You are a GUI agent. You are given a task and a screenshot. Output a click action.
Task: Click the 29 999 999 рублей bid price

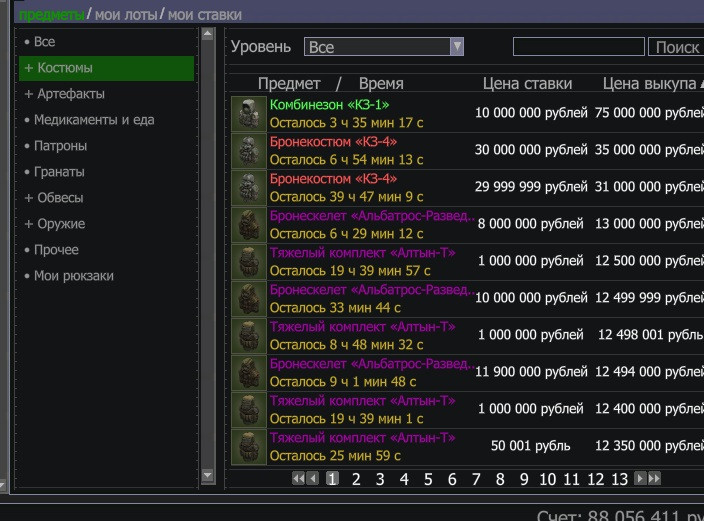(531, 186)
